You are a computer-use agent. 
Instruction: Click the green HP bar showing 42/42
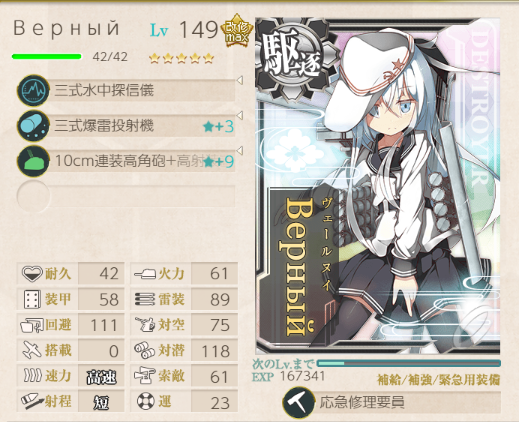tap(46, 57)
